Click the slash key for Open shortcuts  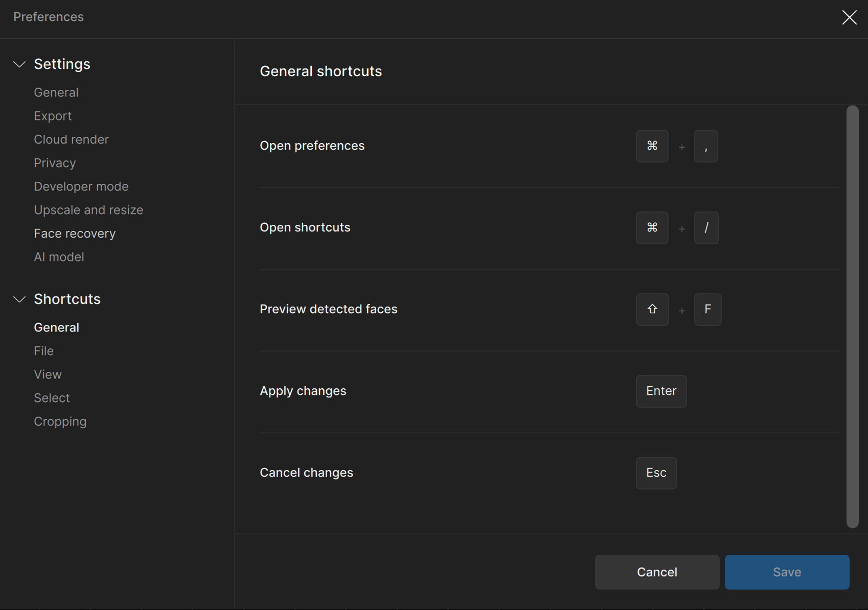[x=706, y=228]
